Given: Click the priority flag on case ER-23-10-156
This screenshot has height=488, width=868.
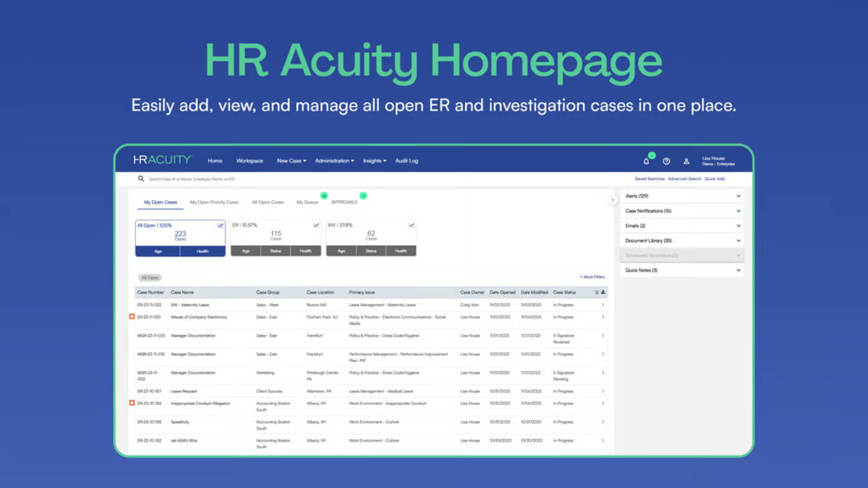Looking at the screenshot, I should click(x=132, y=403).
